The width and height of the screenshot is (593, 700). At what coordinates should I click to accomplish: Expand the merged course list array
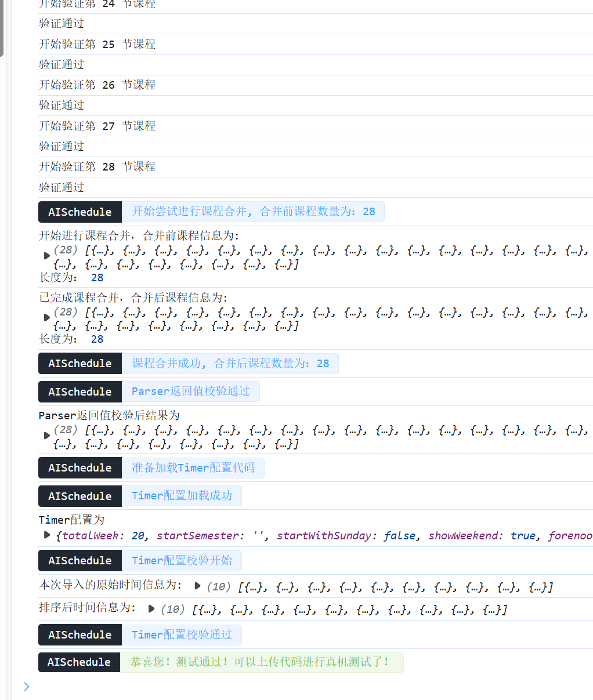coord(47,317)
